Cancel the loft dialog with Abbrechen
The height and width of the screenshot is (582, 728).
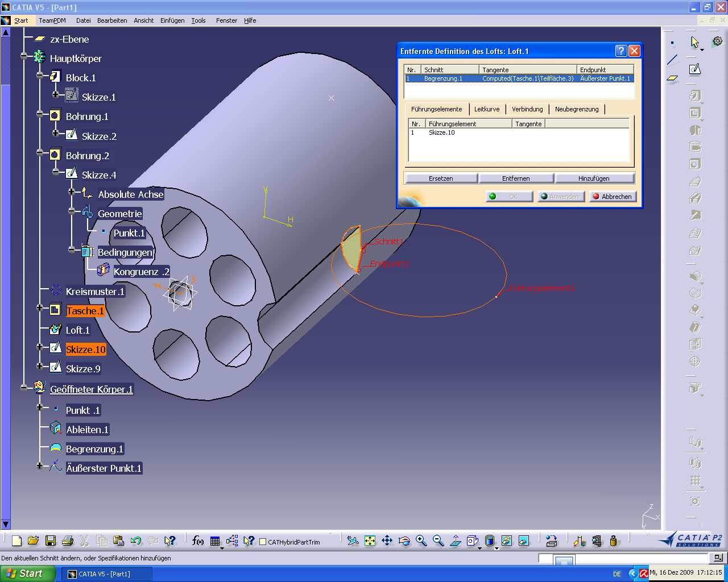(613, 197)
